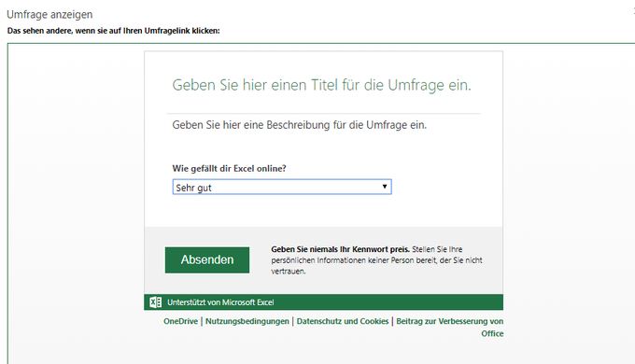This screenshot has height=364, width=635.
Task: Select the survey title heading text
Action: coord(321,85)
